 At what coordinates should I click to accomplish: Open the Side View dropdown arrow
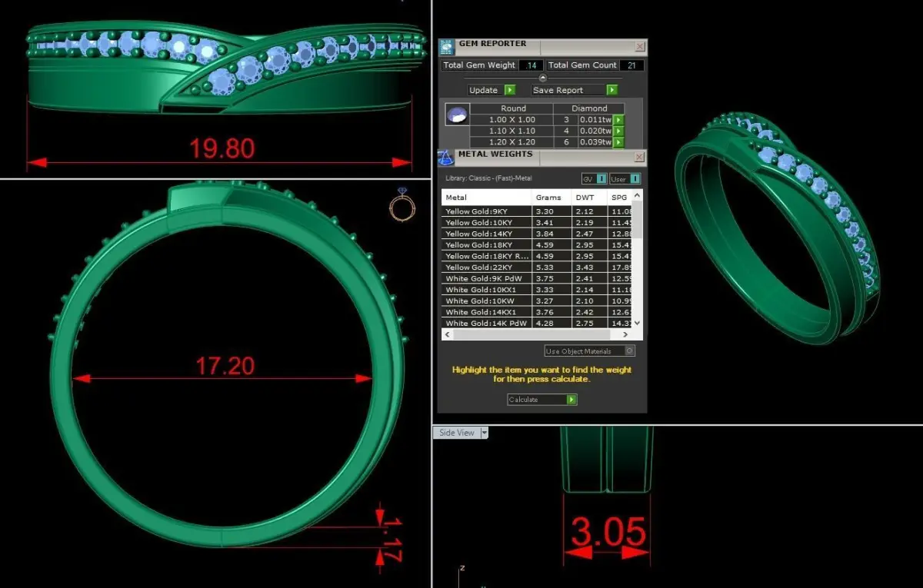tap(484, 433)
